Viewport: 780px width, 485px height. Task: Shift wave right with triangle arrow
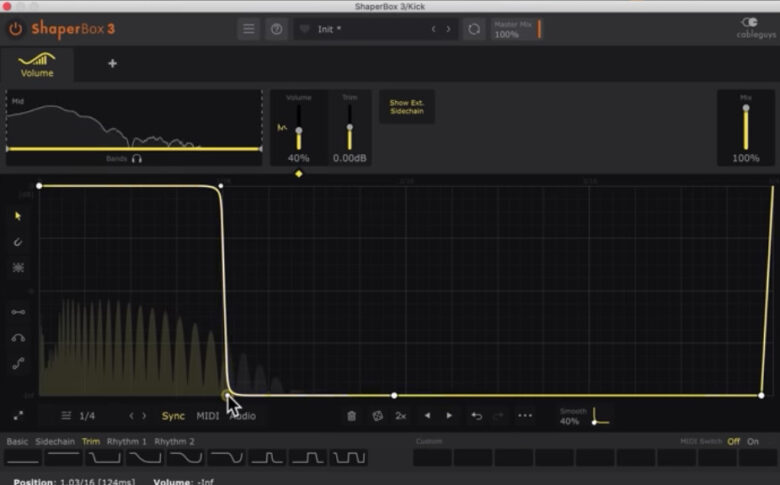coord(449,415)
